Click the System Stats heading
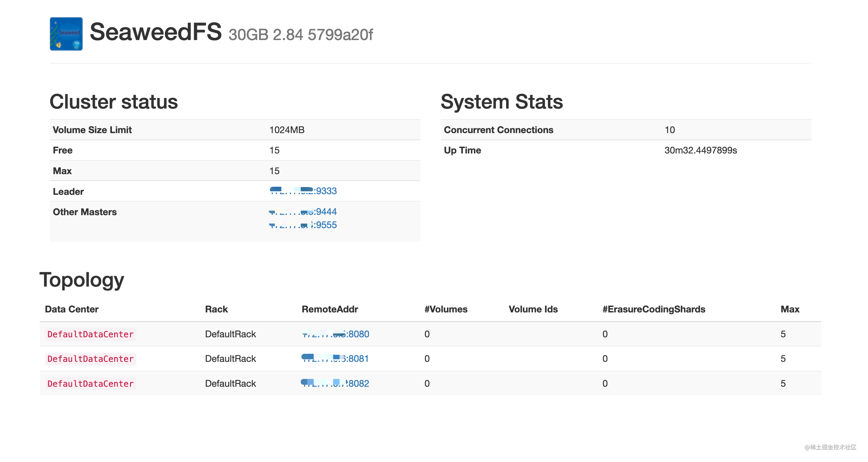Viewport: 868px width, 462px height. (x=501, y=102)
